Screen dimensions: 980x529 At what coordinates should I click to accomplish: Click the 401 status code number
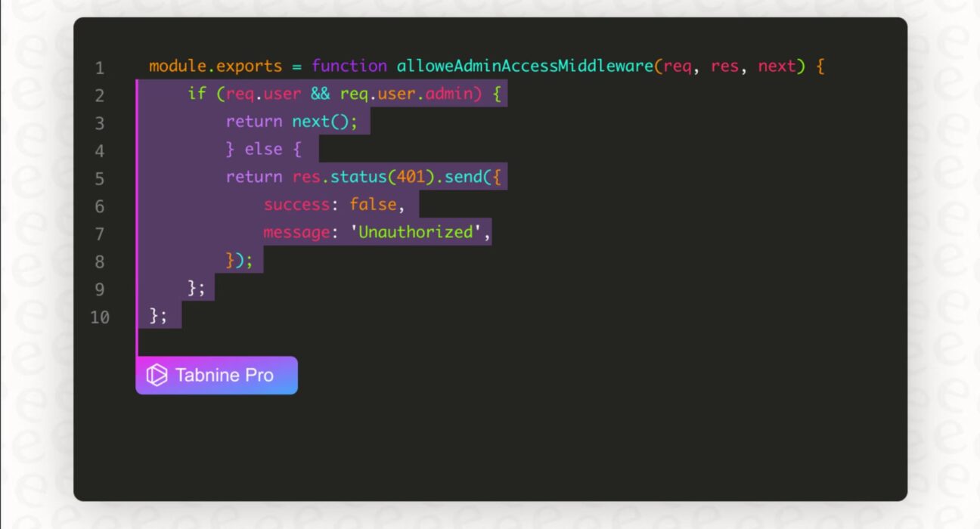point(411,177)
